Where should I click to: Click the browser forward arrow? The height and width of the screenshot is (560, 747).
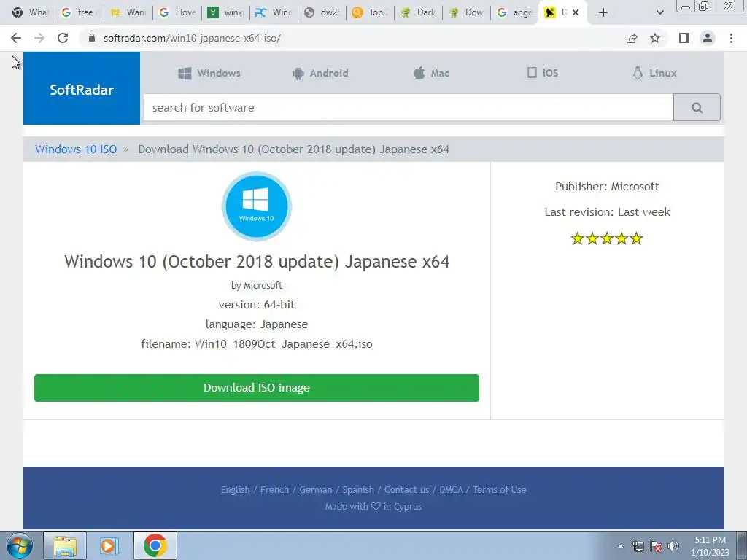[39, 38]
